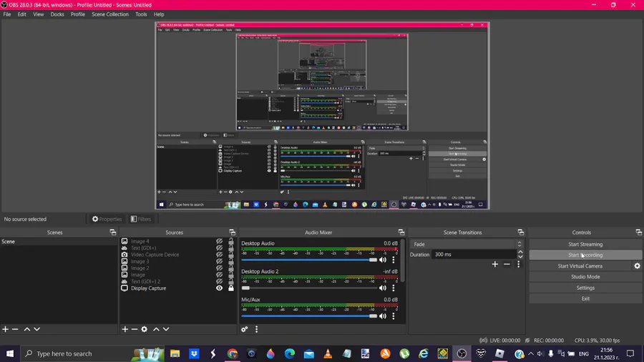Pop out the Scene Transitions dock
644x362 pixels.
521,233
